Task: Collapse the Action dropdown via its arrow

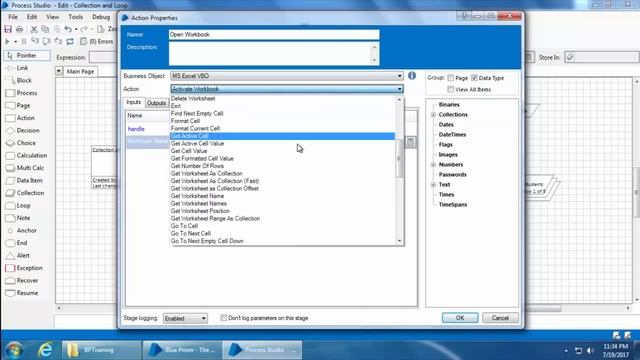Action: (400, 89)
